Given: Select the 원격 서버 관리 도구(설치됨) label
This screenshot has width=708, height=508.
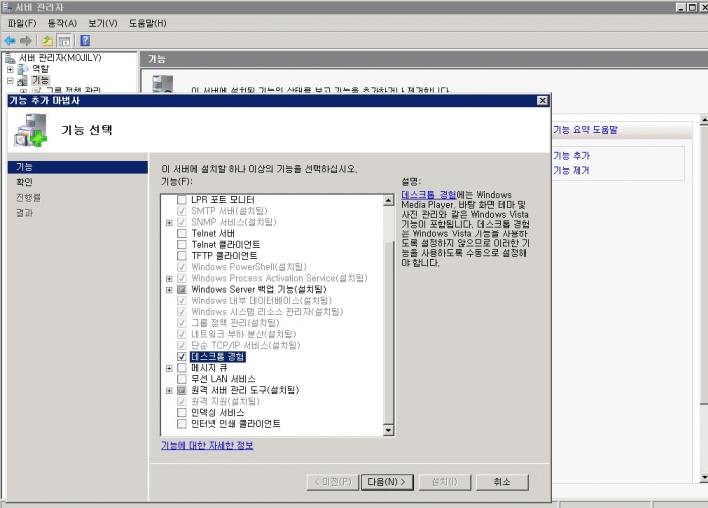Looking at the screenshot, I should [245, 390].
